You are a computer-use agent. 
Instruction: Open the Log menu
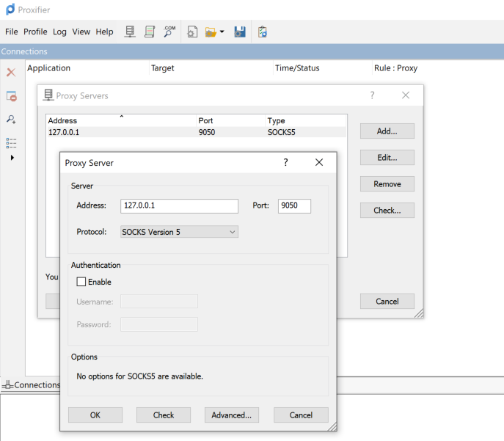coord(59,32)
